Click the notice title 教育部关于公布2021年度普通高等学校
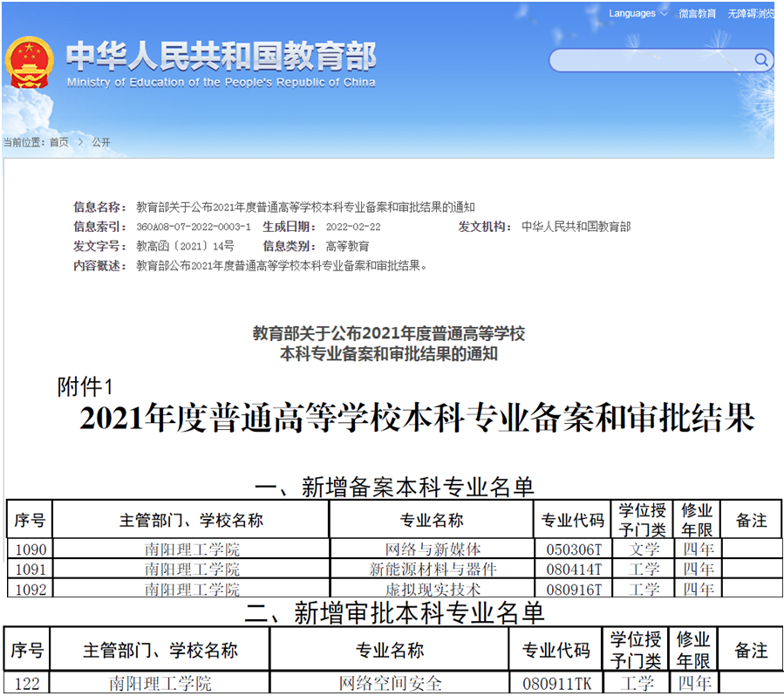This screenshot has height=696, width=784. tap(388, 333)
